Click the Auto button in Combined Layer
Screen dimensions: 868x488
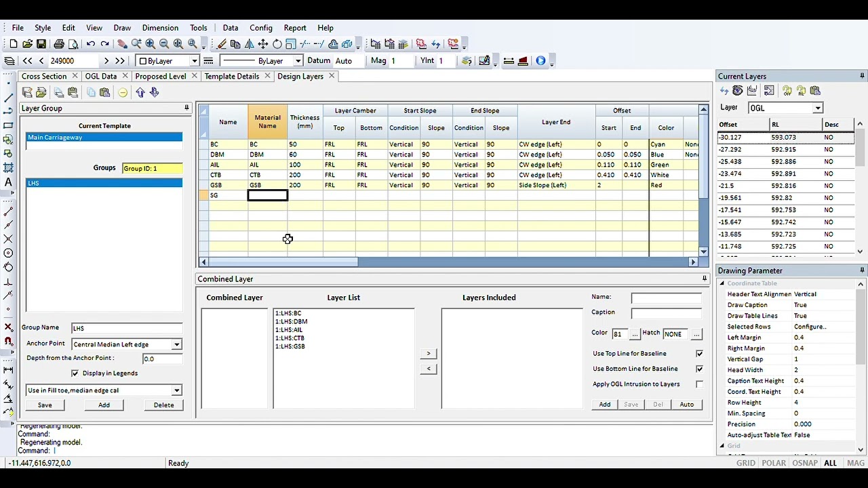(687, 405)
